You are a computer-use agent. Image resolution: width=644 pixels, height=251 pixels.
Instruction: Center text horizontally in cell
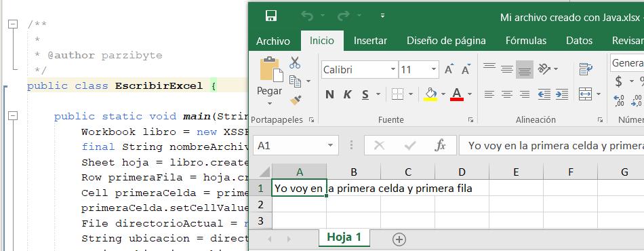(x=507, y=94)
